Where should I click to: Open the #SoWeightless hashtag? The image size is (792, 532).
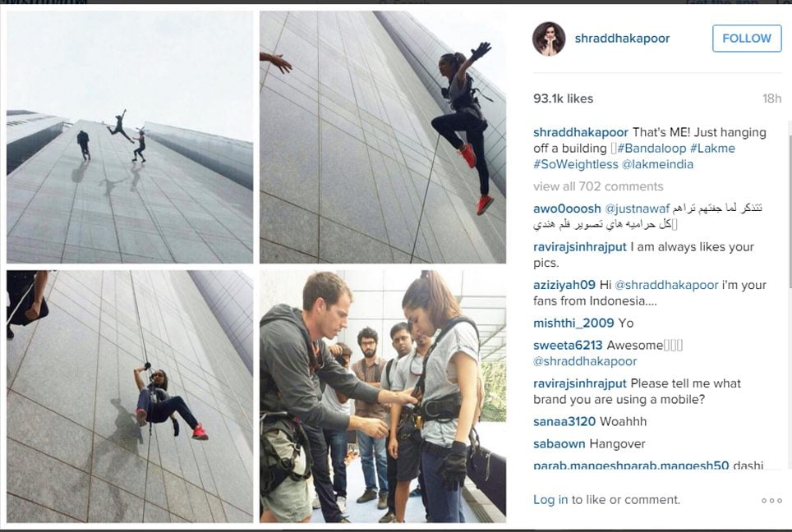[x=575, y=164]
